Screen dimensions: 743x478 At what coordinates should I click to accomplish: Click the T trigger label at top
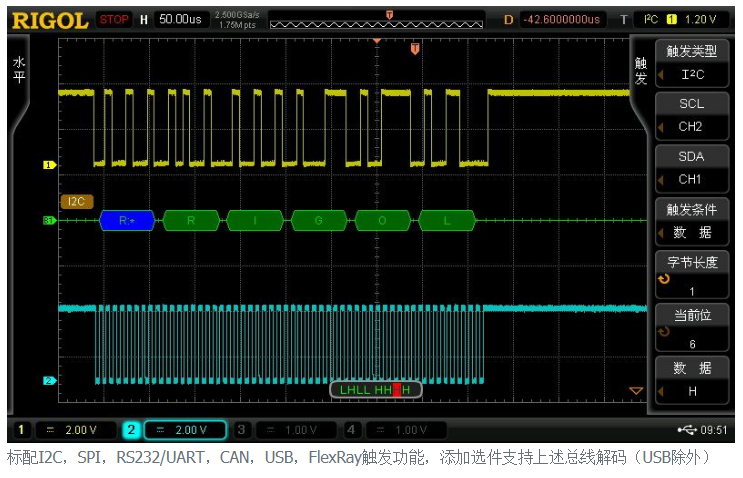coord(624,19)
